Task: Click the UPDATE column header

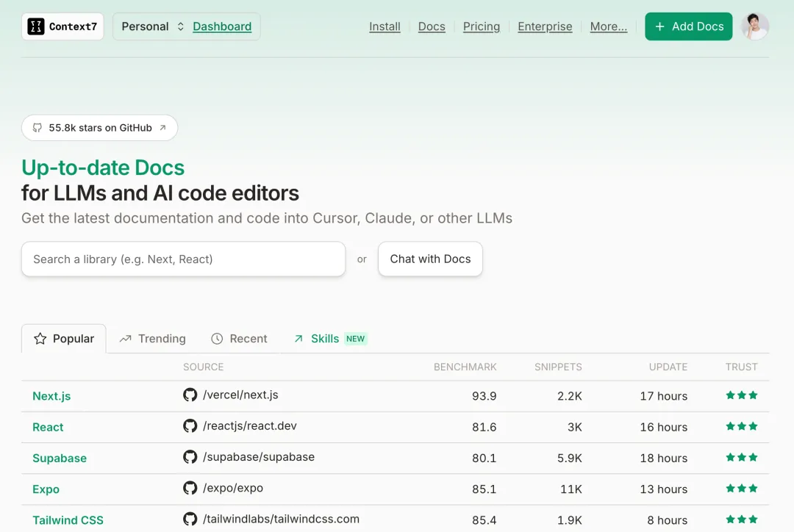Action: 668,367
